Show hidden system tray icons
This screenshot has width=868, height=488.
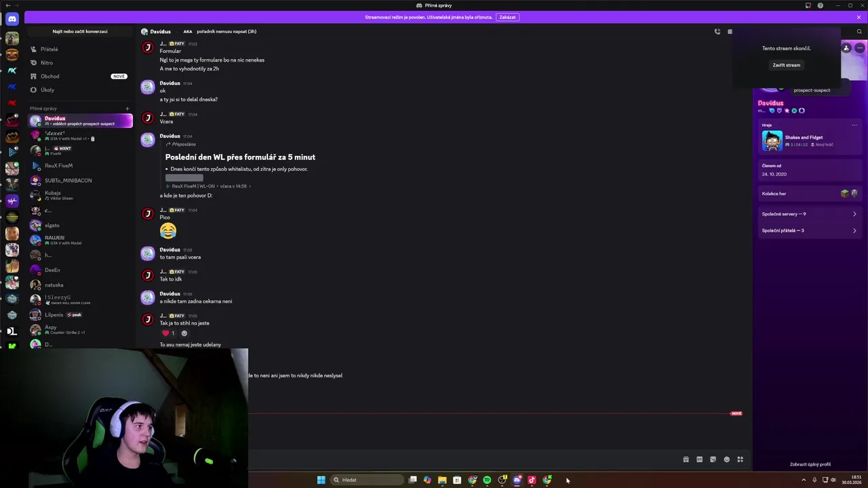coord(804,480)
